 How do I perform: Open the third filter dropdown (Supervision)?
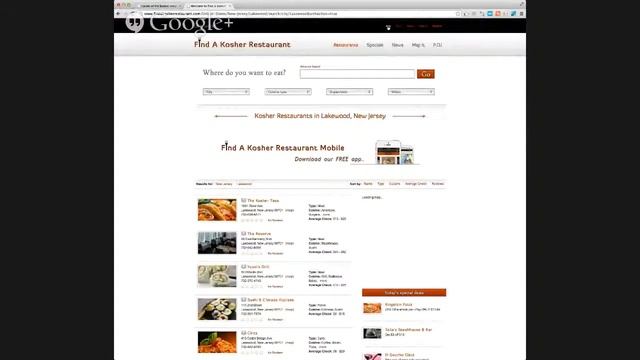349,92
